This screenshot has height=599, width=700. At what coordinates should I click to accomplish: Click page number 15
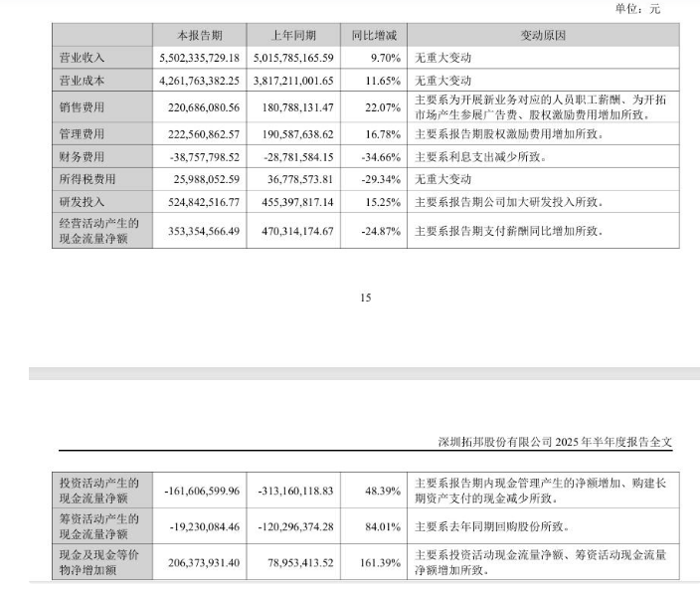366,298
